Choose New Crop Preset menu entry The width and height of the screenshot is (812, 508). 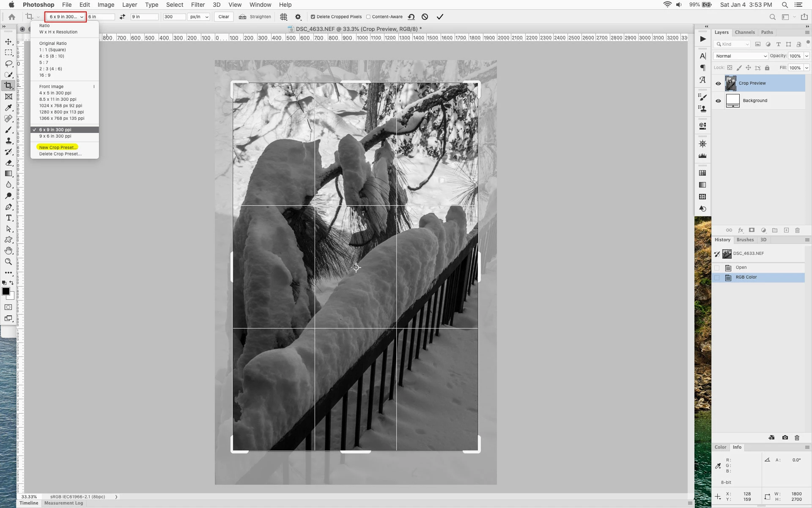coord(58,147)
